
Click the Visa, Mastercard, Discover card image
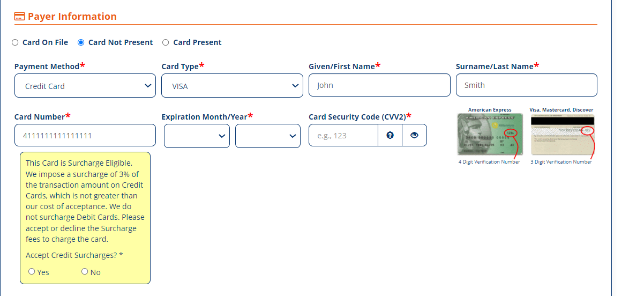point(562,134)
